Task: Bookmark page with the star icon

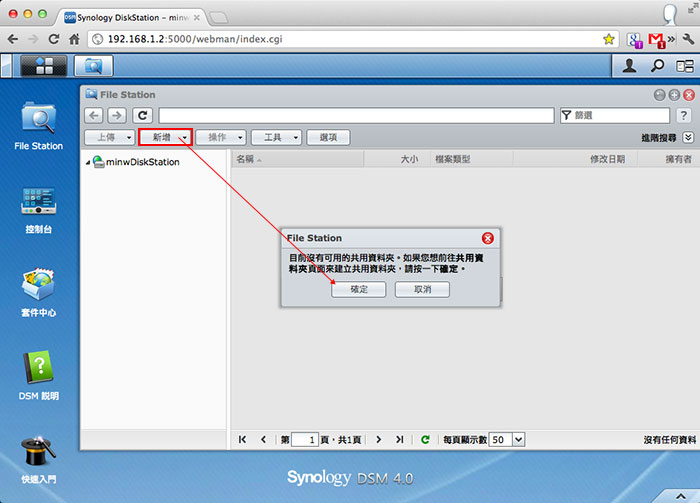Action: (608, 39)
